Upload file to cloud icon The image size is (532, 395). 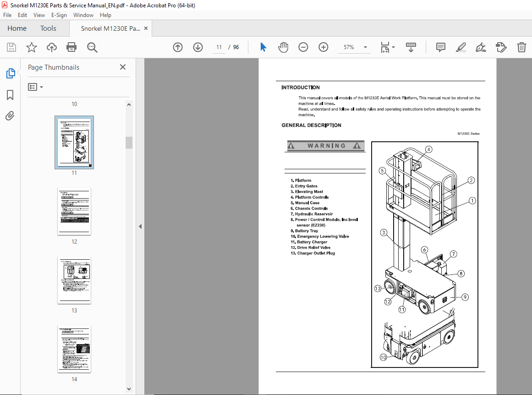(52, 47)
